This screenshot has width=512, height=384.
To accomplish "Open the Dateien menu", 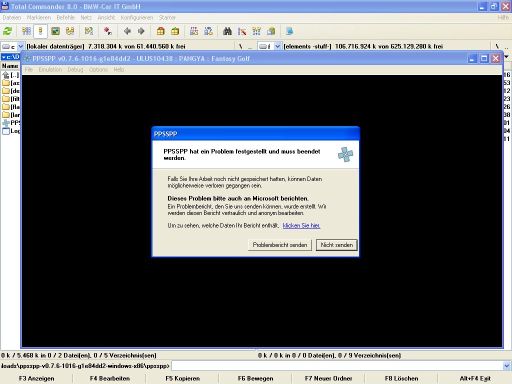I will coord(12,17).
